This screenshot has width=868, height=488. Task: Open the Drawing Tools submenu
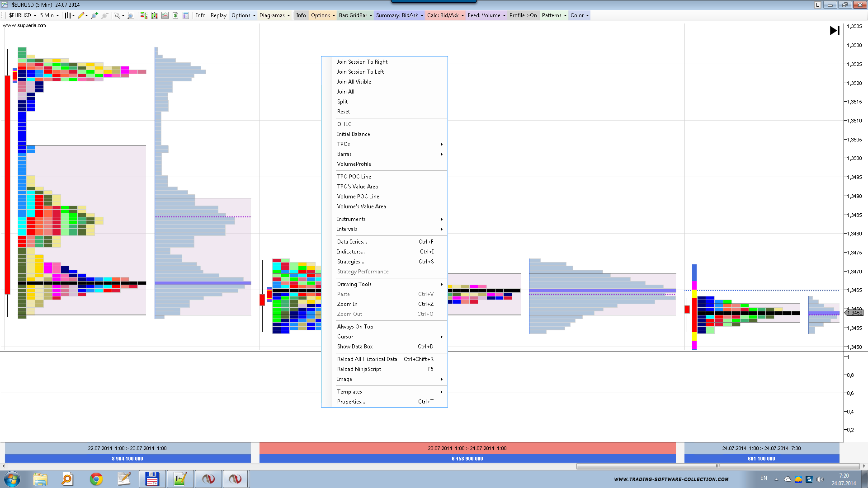[354, 284]
